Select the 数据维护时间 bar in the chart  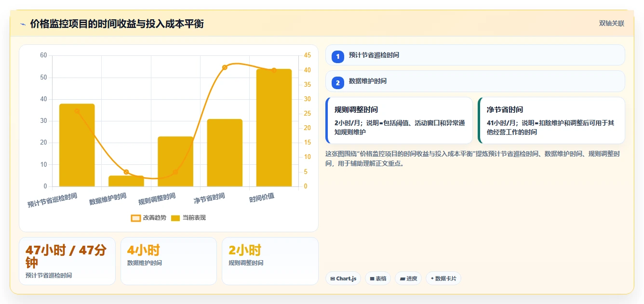pyautogui.click(x=126, y=181)
